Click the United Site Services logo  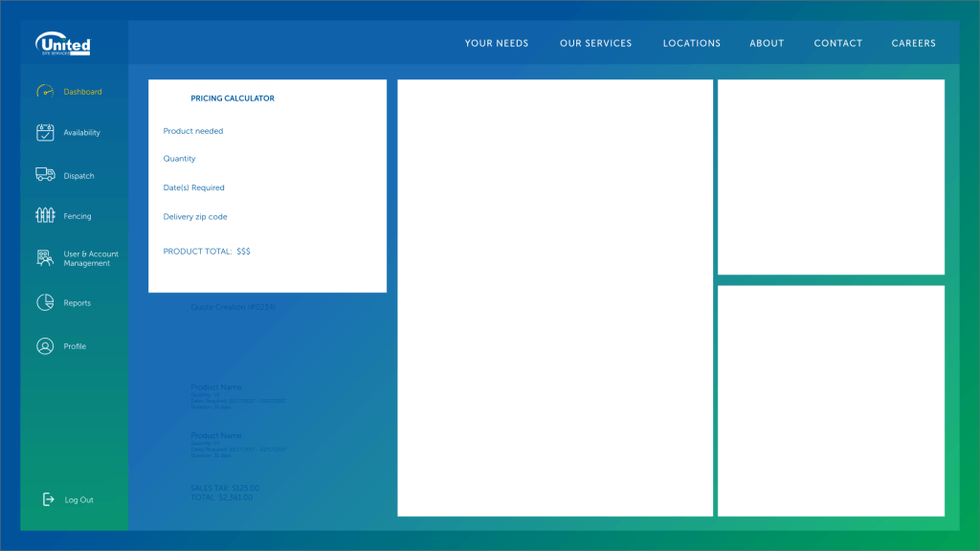pos(63,44)
